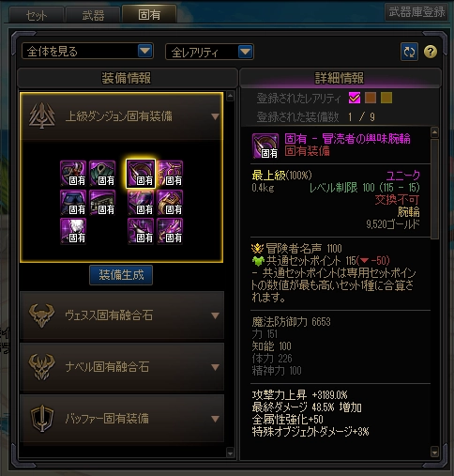This screenshot has height=476, width=454.
Task: Open the 全体を見る dropdown
Action: tap(87, 51)
